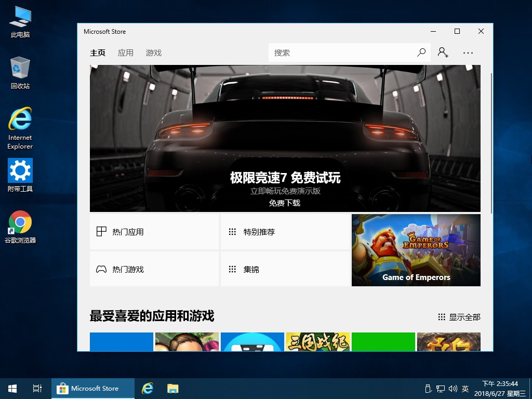The height and width of the screenshot is (399, 532).
Task: Open File Explorer from the taskbar
Action: (172, 389)
